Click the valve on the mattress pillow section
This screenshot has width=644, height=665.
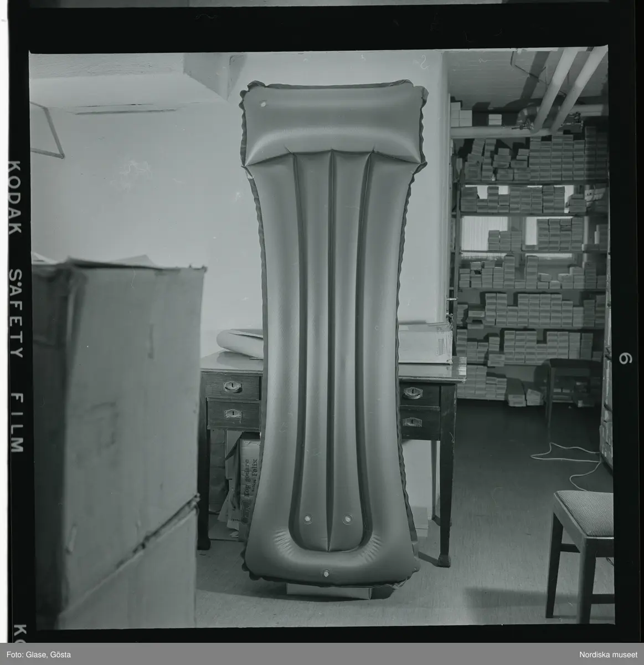pos(262,104)
